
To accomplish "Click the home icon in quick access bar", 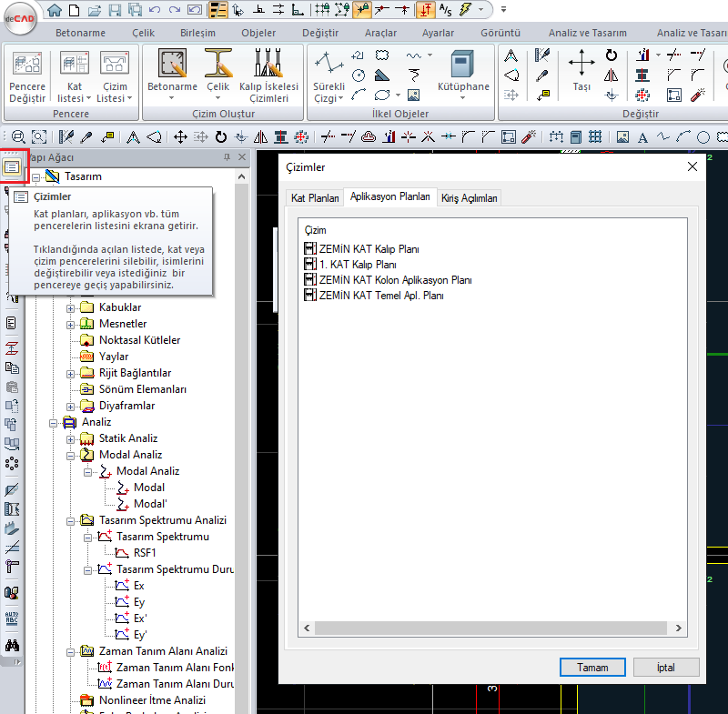I will [x=55, y=10].
